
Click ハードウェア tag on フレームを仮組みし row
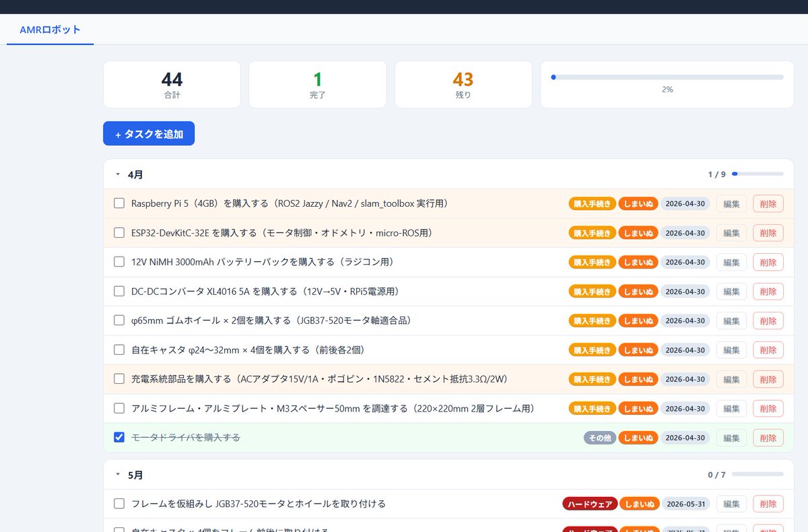[590, 504]
